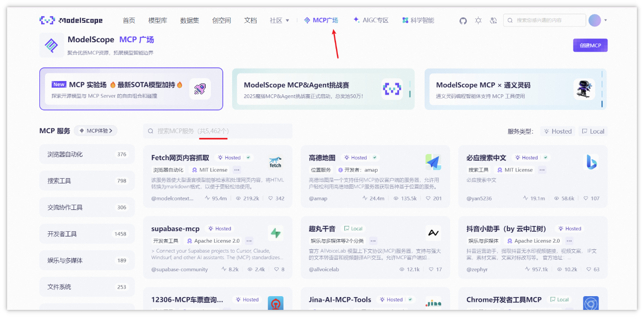Image resolution: width=644 pixels, height=317 pixels.
Task: Filter service type by Hosted
Action: pos(558,131)
